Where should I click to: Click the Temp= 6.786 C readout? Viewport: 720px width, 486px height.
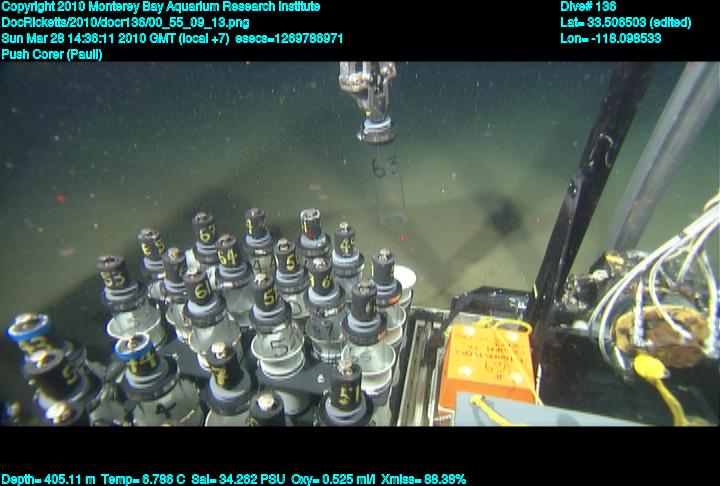[143, 480]
